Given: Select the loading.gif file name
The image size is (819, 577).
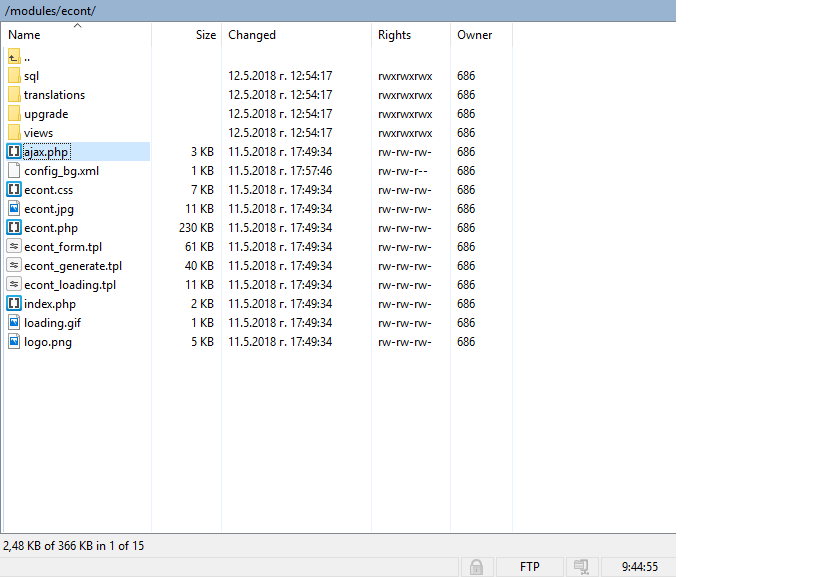Looking at the screenshot, I should [52, 323].
